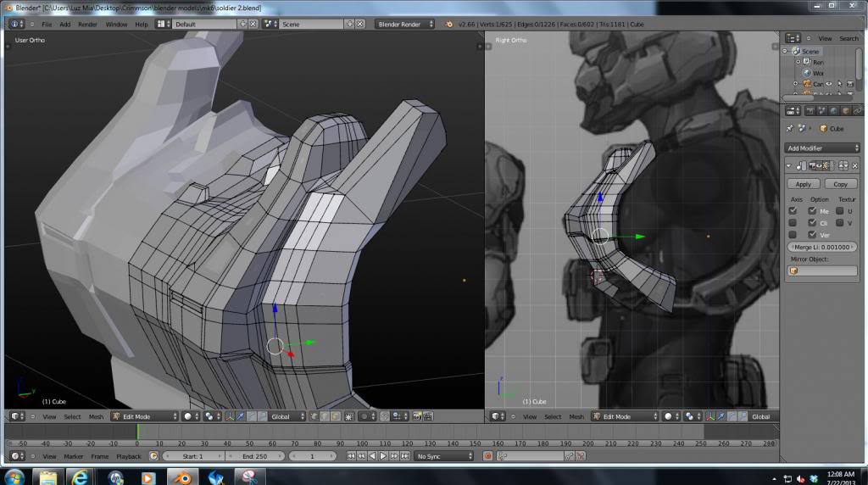Click the scene browse icon
Image resolution: width=868 pixels, height=485 pixels.
click(270, 25)
